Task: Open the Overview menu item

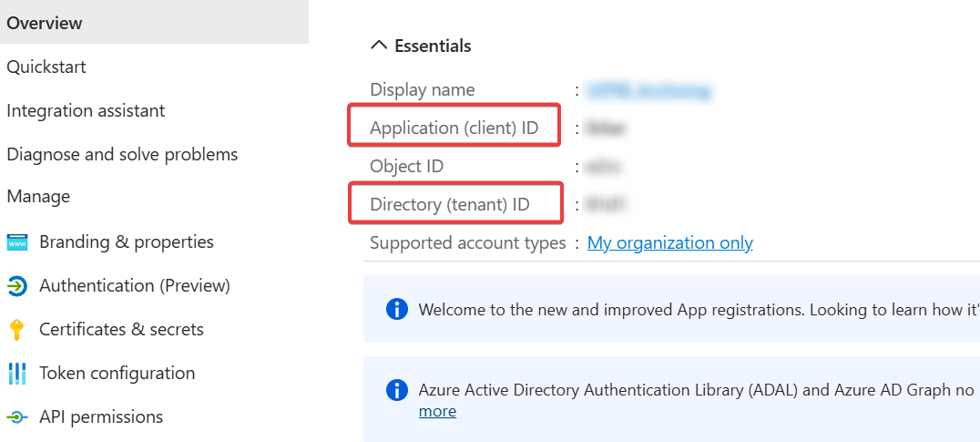Action: pyautogui.click(x=154, y=23)
